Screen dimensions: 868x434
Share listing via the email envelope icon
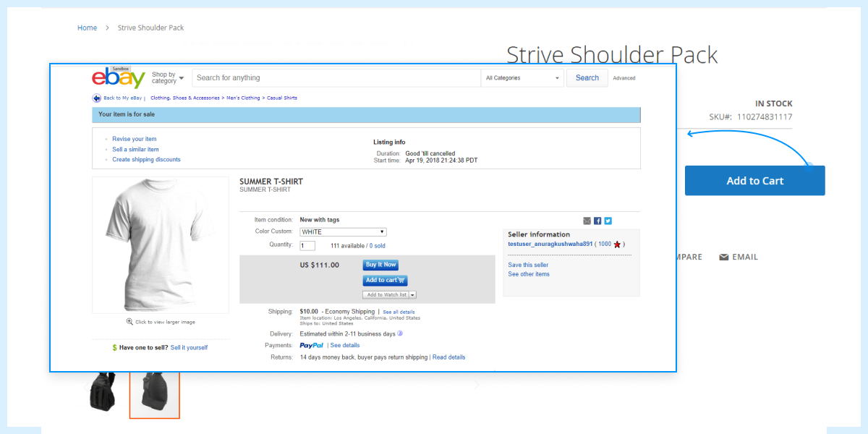click(587, 221)
